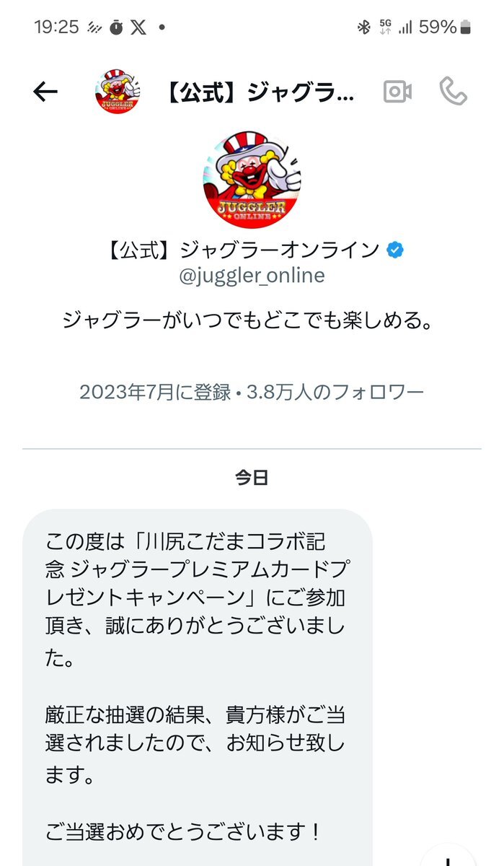
Task: Open conversation info via 【公式】ジャグラ… title
Action: click(260, 92)
